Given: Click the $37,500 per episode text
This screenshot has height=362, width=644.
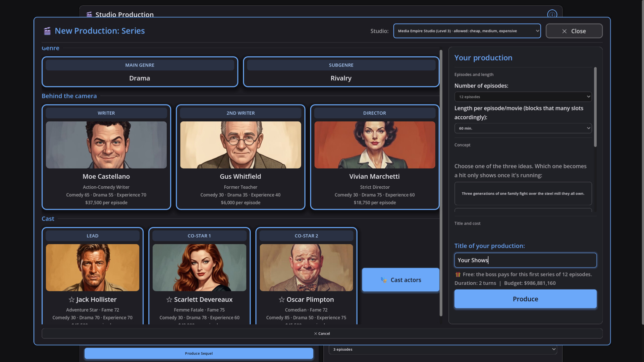Looking at the screenshot, I should (106, 202).
